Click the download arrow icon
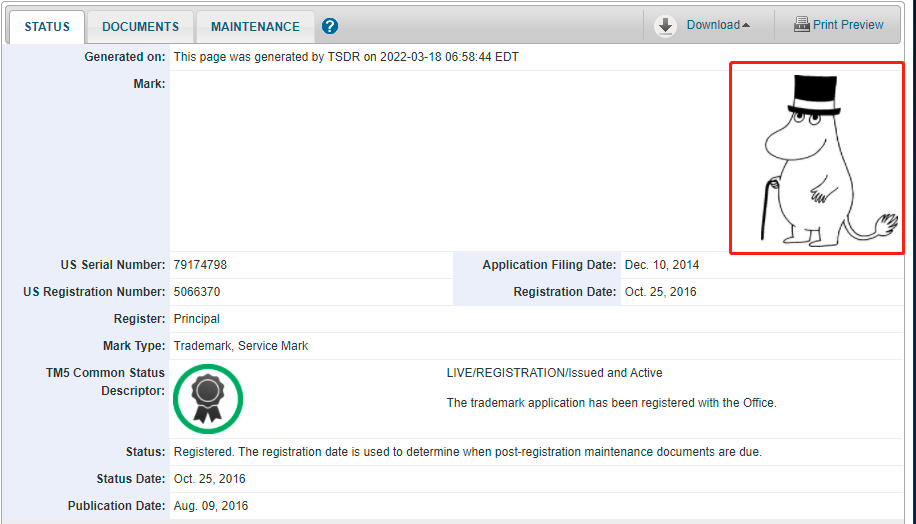The height and width of the screenshot is (524, 916). (x=665, y=26)
